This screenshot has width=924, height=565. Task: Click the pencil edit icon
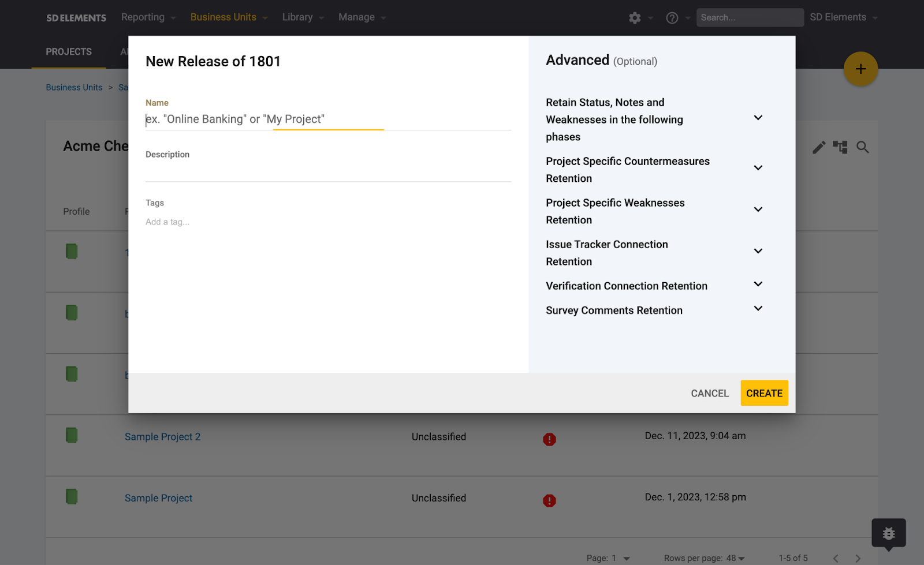(x=819, y=147)
